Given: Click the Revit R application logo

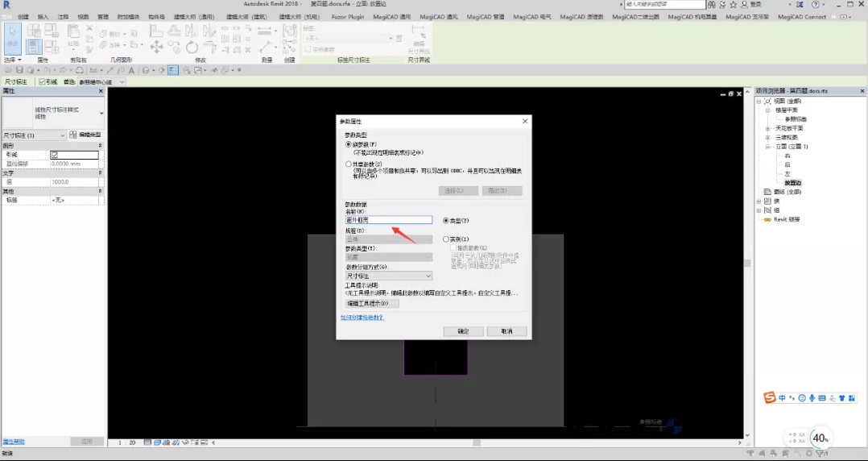Looking at the screenshot, I should pos(6,5).
